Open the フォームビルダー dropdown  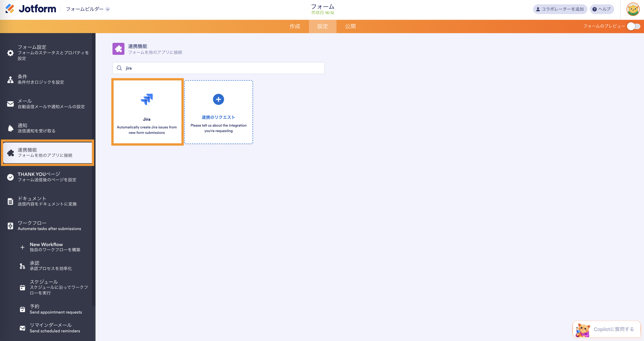[88, 9]
